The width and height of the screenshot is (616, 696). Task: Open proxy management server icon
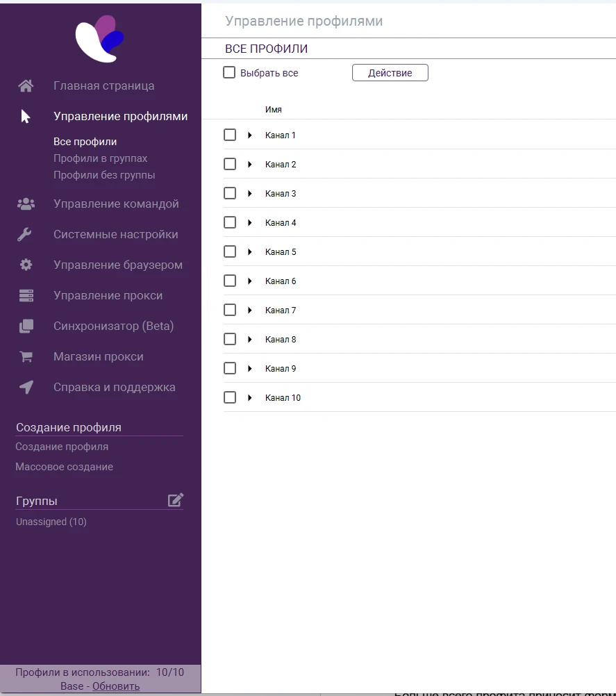pos(26,296)
